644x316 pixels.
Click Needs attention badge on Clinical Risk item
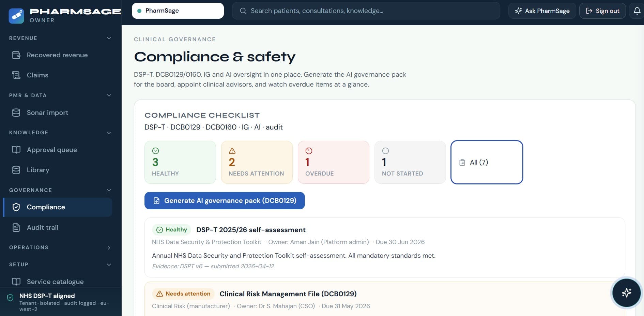point(183,294)
